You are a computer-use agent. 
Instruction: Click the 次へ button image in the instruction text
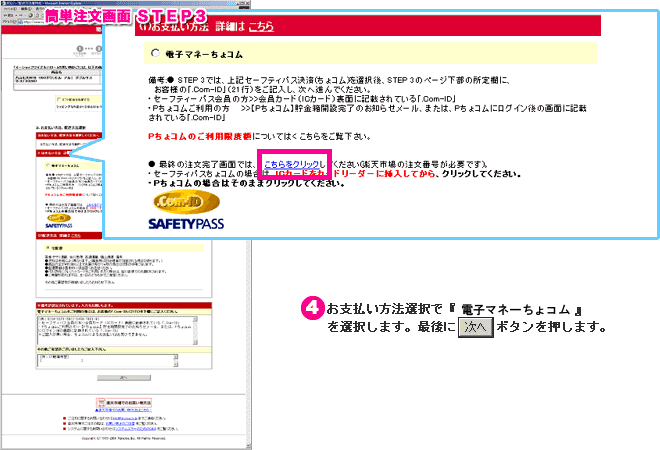pos(475,327)
